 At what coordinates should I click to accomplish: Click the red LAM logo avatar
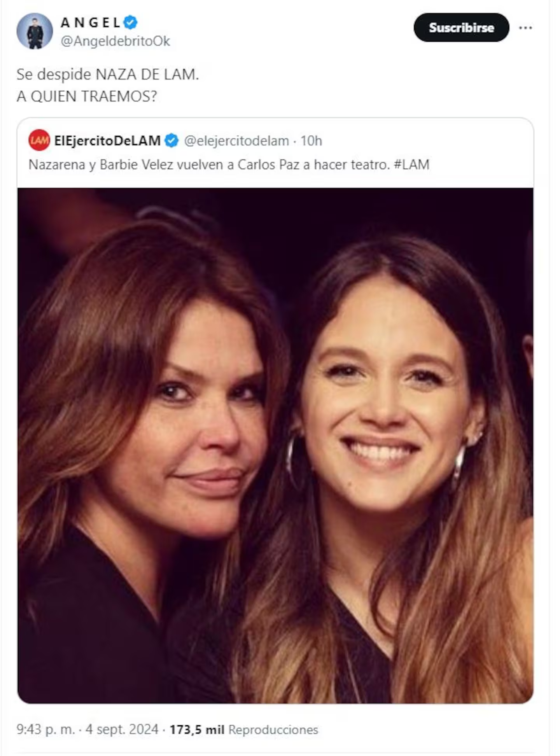pos(39,140)
